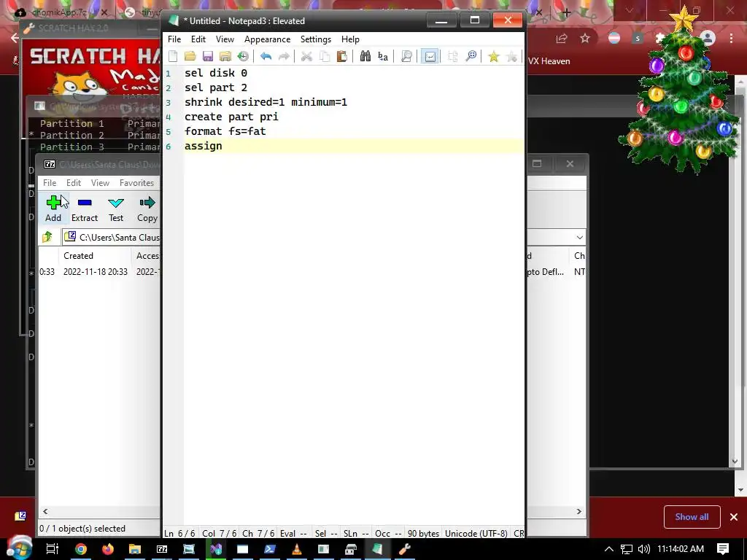Open the File menu in 7-Zip window
This screenshot has height=560, width=747.
tap(50, 183)
